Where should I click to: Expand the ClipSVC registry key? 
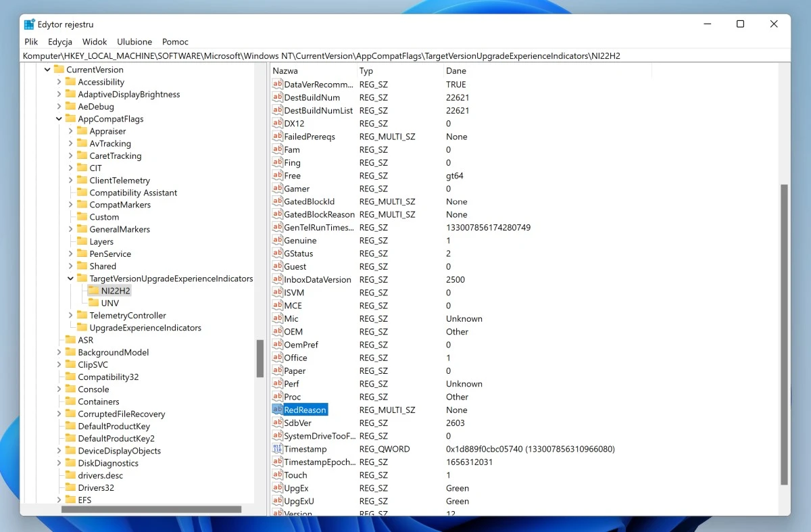(x=59, y=365)
